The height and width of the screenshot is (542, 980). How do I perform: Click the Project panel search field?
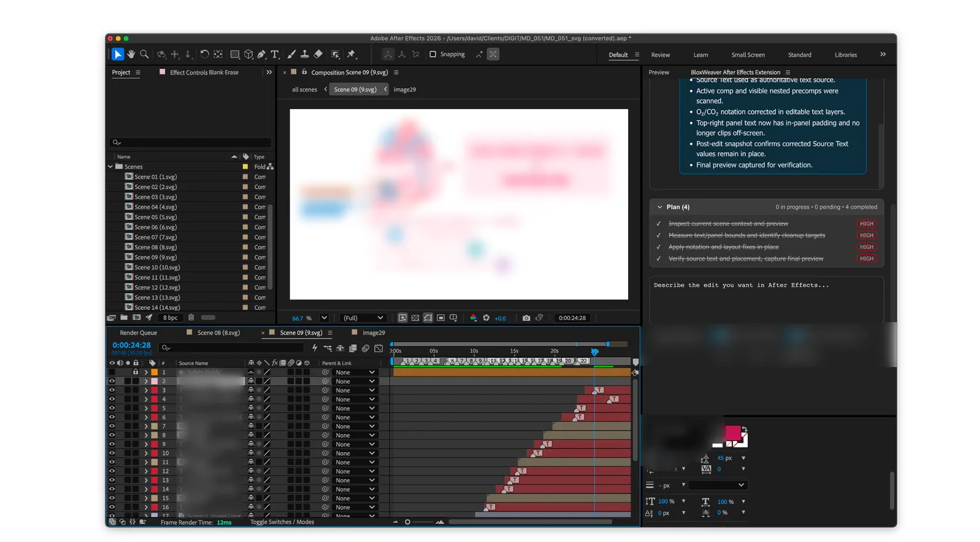190,142
